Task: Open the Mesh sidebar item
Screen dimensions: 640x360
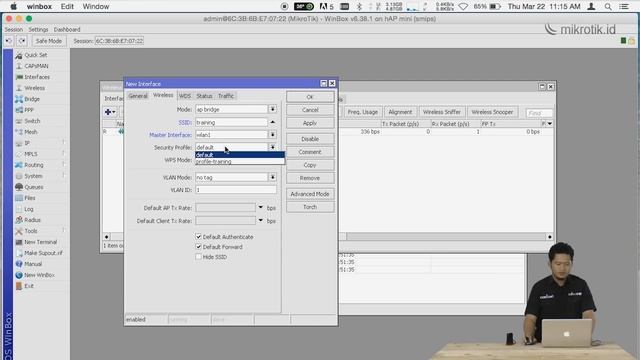Action: click(31, 132)
